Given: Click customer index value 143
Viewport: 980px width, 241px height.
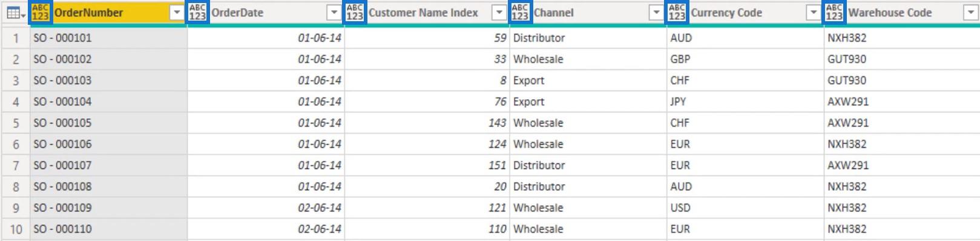Looking at the screenshot, I should point(427,122).
